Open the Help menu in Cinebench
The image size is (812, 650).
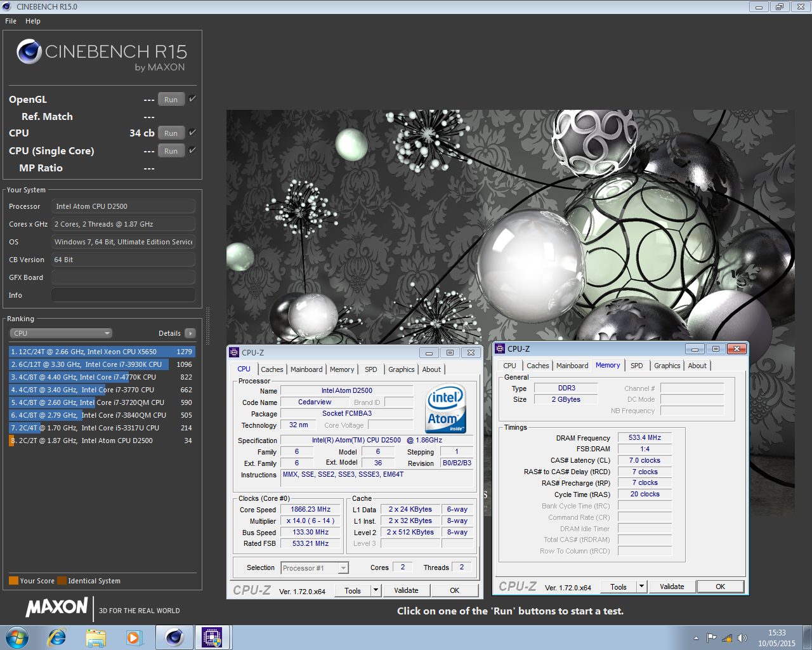pyautogui.click(x=33, y=21)
